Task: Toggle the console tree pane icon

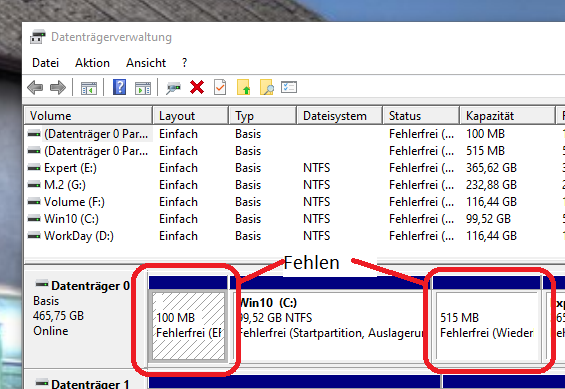Action: [89, 88]
